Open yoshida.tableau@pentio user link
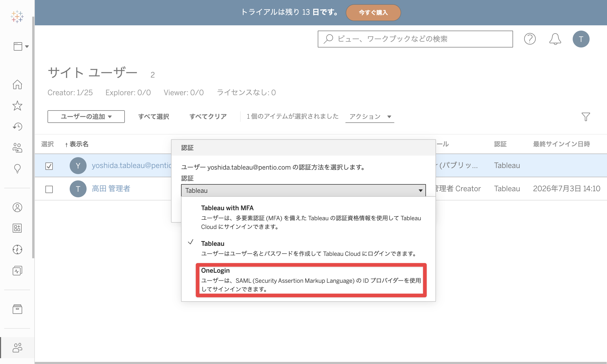 (x=131, y=165)
